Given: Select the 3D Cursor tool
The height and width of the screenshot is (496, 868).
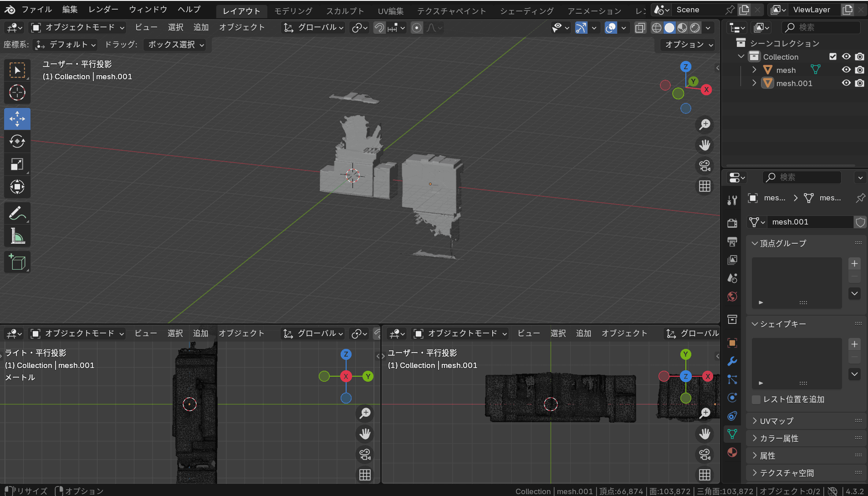Looking at the screenshot, I should click(x=17, y=92).
